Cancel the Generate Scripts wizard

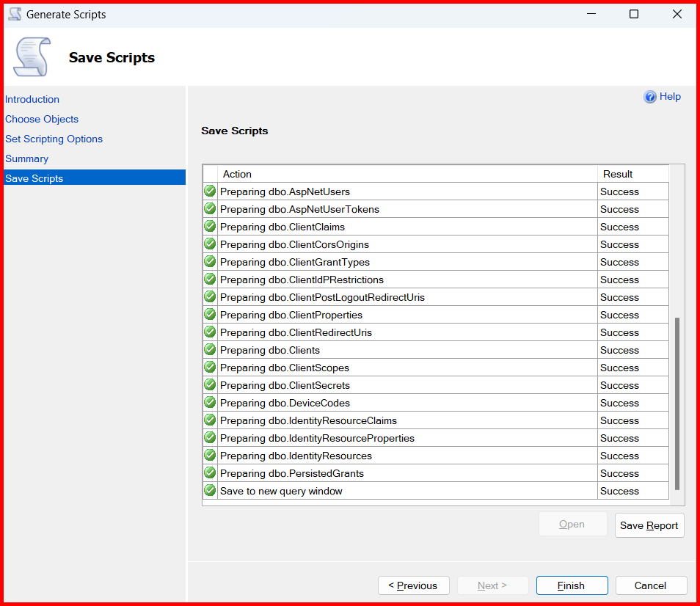(x=651, y=585)
